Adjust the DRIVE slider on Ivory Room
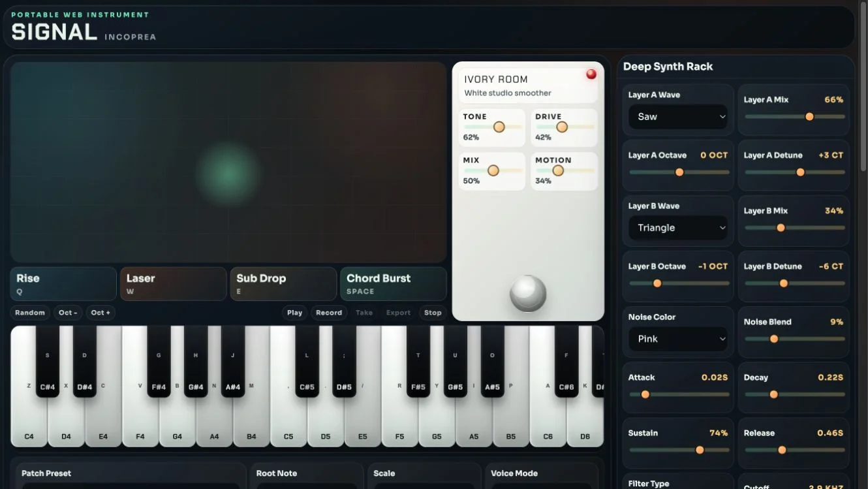868x489 pixels. (565, 127)
